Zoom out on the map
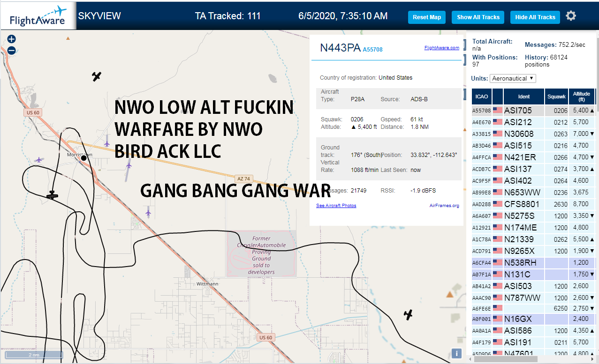 coord(12,50)
